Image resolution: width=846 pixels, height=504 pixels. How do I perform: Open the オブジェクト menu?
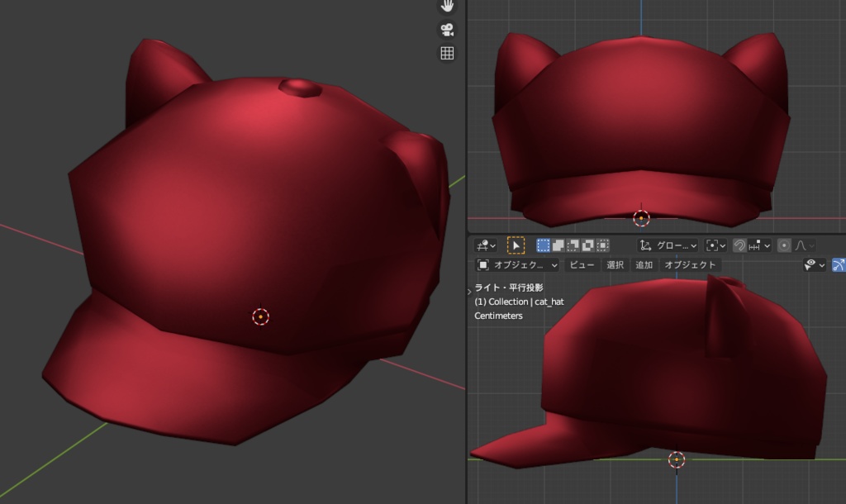tap(690, 265)
